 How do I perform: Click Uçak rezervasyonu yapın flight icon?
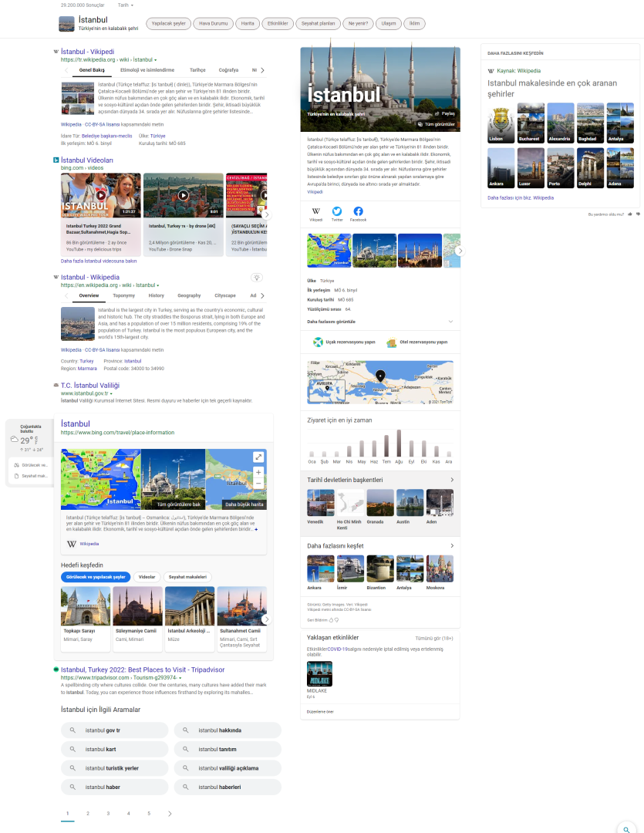(318, 342)
